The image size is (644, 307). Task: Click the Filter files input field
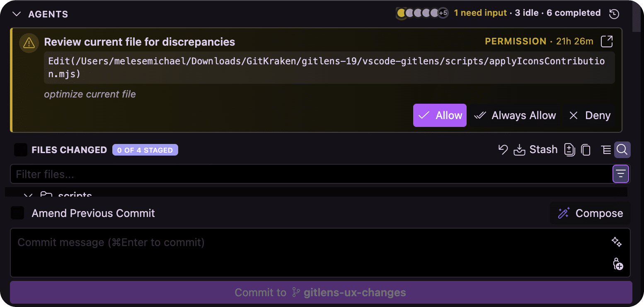click(311, 174)
